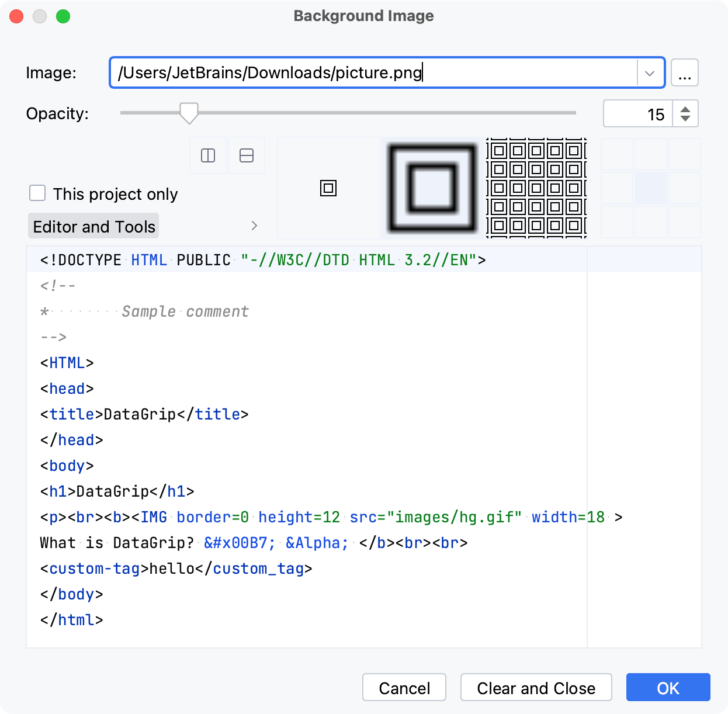Open the image path history dropdown

[x=650, y=73]
